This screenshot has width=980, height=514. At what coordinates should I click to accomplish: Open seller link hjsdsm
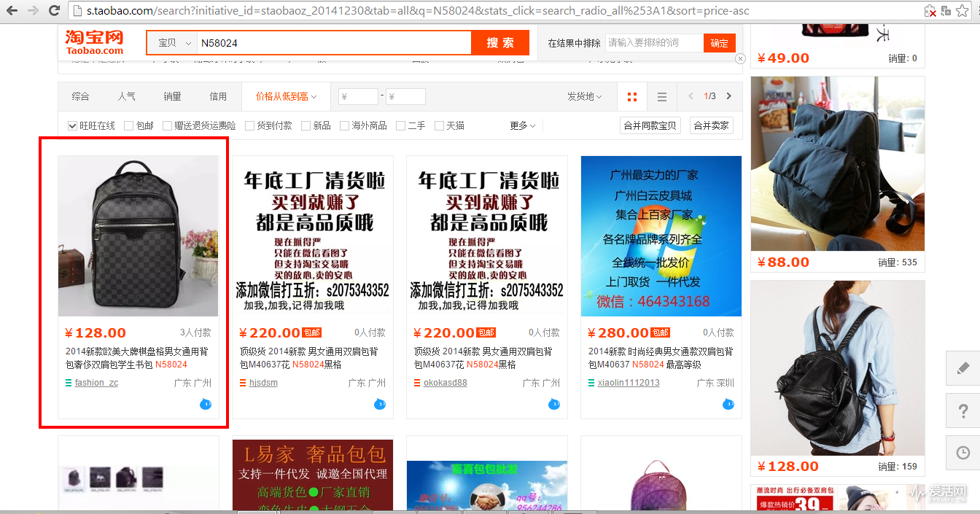[263, 383]
